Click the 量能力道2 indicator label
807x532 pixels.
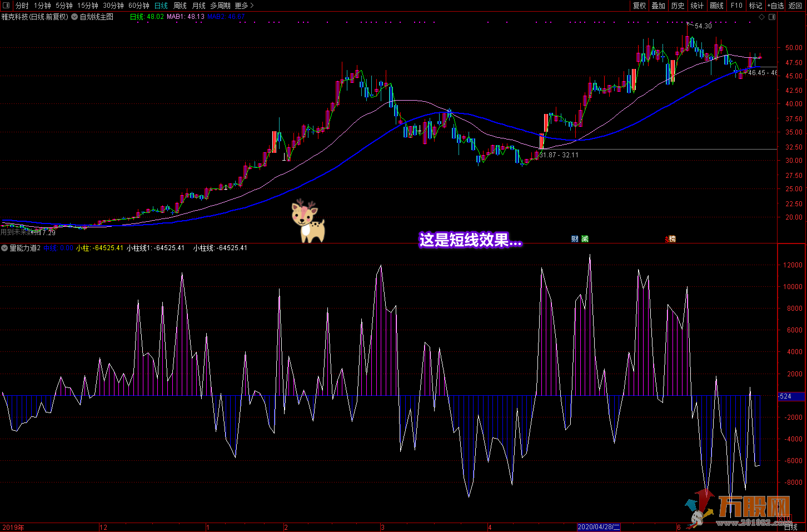click(25, 248)
